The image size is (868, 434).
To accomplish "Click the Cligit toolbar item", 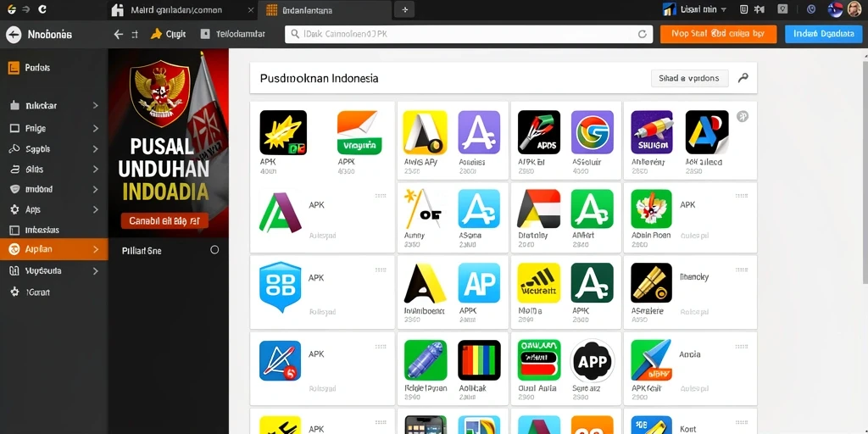I will pyautogui.click(x=169, y=34).
